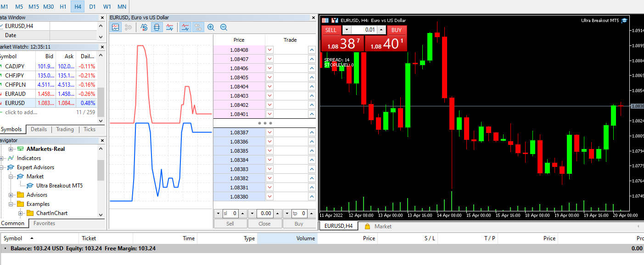Decrease the DOM volume value
644x265 pixels.
252,214
